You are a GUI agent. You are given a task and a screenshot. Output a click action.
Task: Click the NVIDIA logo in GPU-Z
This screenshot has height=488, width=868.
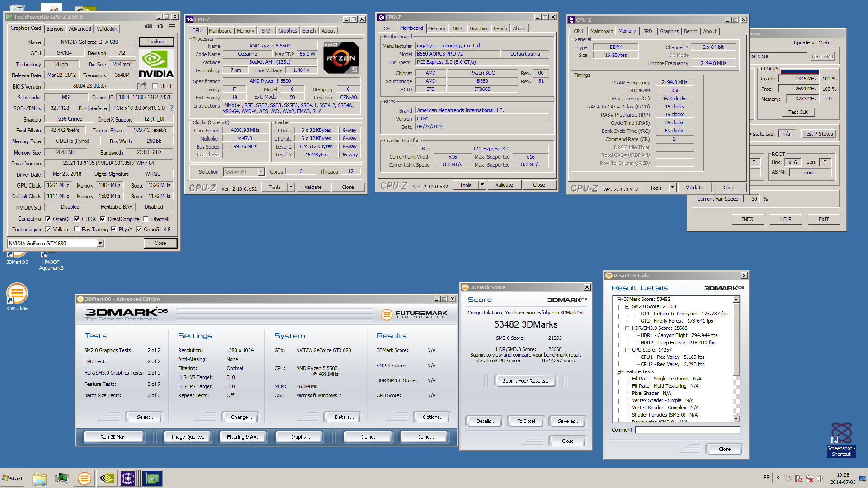click(x=156, y=64)
